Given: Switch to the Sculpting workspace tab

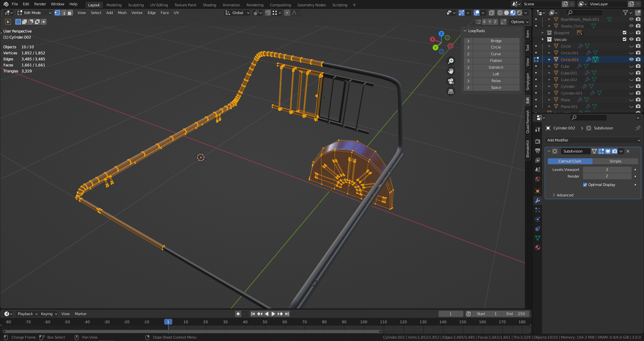Looking at the screenshot, I should [x=136, y=5].
